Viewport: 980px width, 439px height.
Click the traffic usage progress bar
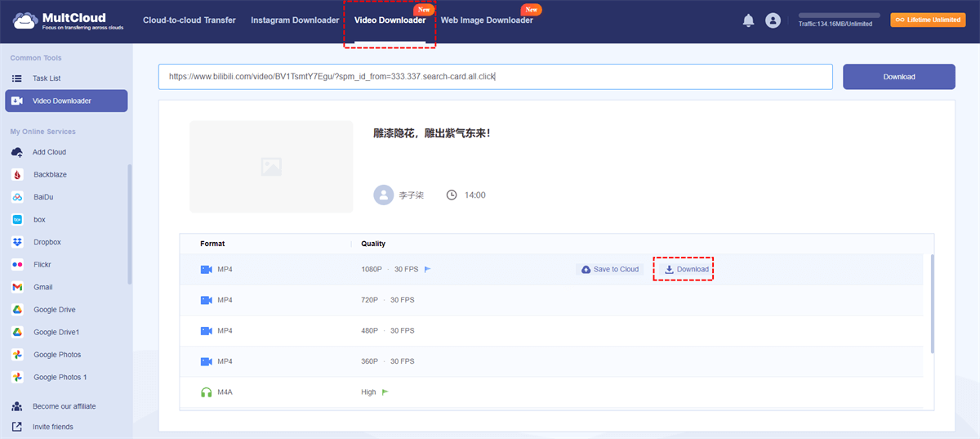(x=839, y=16)
